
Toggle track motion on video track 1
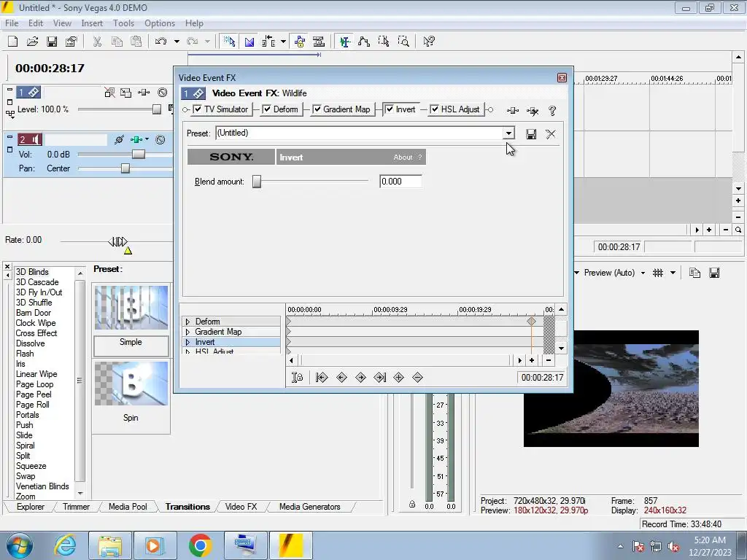(x=125, y=93)
